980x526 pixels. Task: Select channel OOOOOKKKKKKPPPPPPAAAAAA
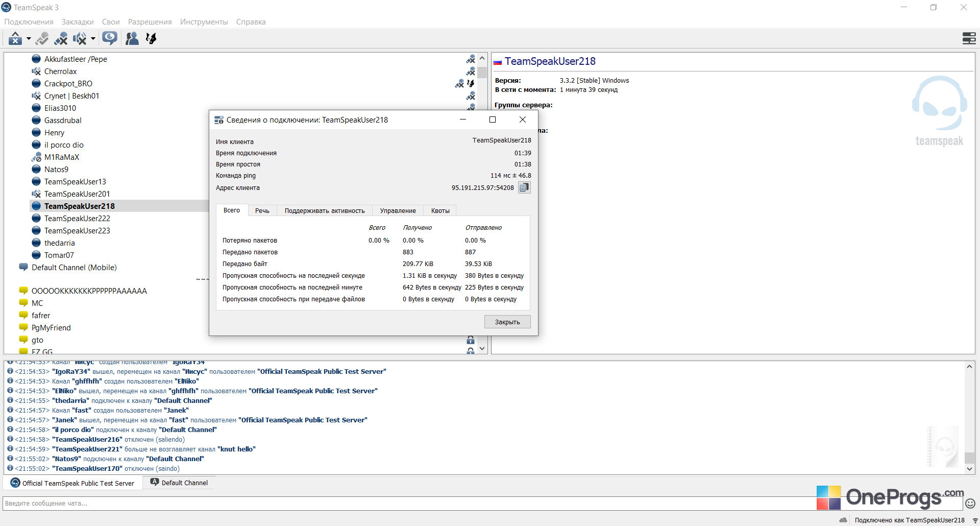[x=89, y=291]
